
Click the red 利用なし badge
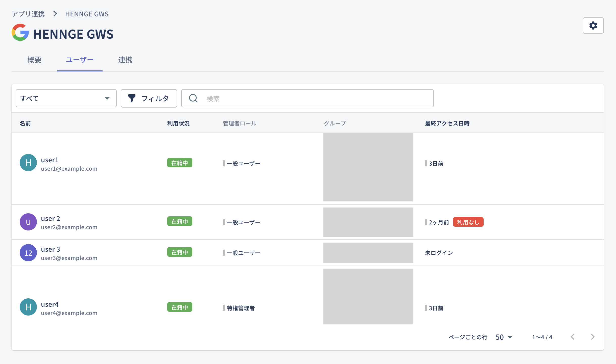tap(468, 222)
